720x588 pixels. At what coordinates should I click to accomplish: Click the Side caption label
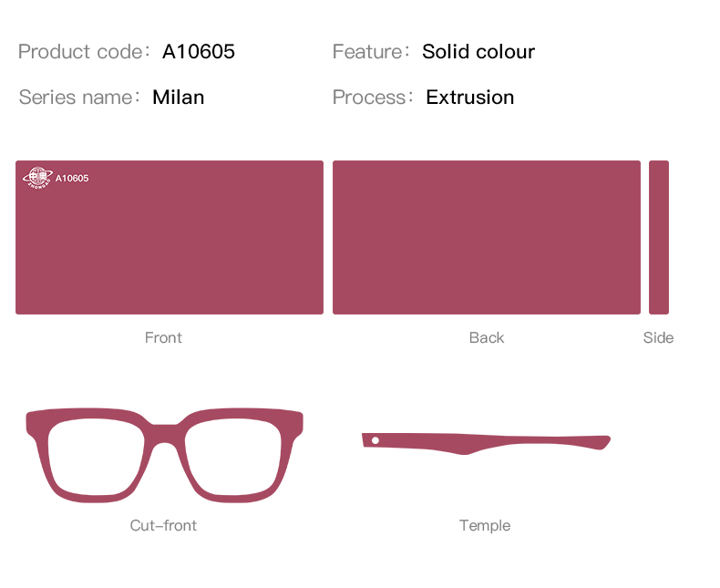(x=658, y=338)
